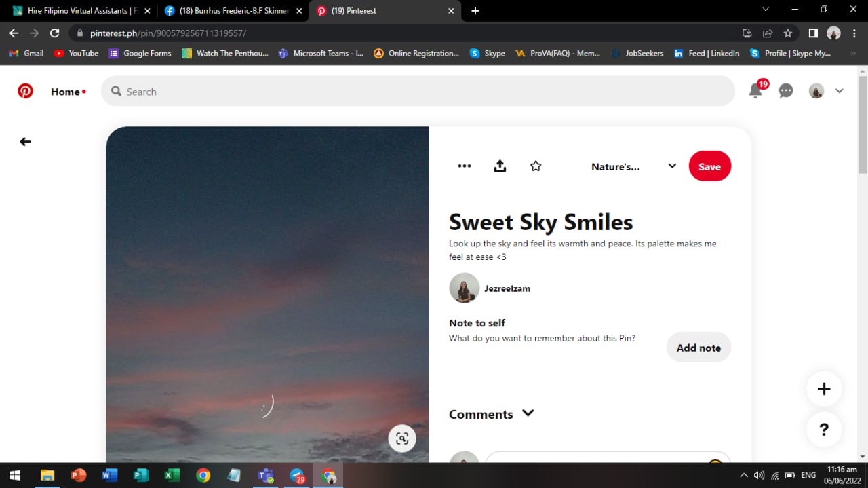Open Jezreelzam's profile avatar
Image resolution: width=868 pixels, height=488 pixels.
click(465, 288)
